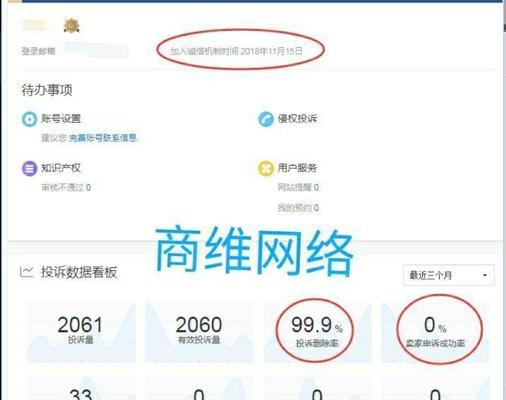Open the 完善账号联系信息 link
The height and width of the screenshot is (400, 506).
[x=103, y=138]
